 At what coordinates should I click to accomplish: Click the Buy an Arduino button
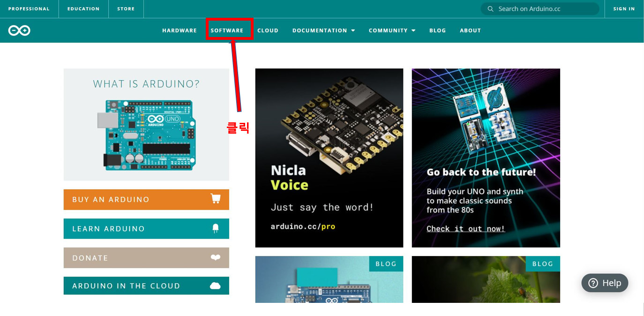pos(146,199)
